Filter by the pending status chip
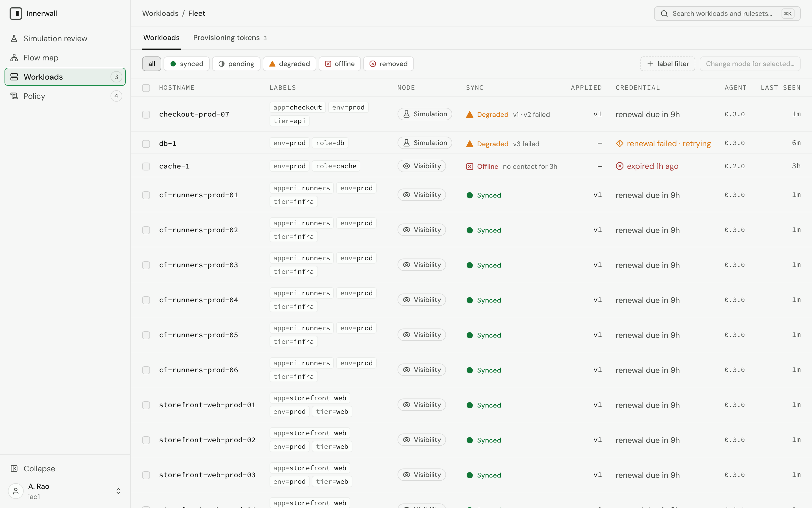This screenshot has height=508, width=812. point(236,64)
